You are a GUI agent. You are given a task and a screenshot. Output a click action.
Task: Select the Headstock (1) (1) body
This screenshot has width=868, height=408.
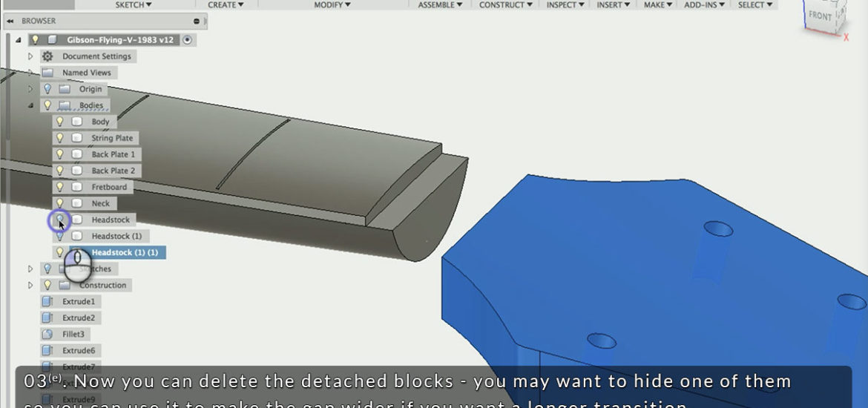coord(124,252)
